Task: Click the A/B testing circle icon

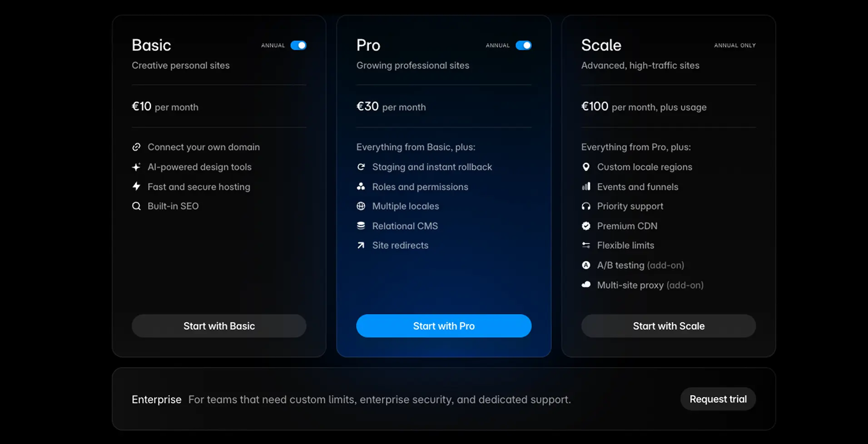Action: (x=586, y=265)
